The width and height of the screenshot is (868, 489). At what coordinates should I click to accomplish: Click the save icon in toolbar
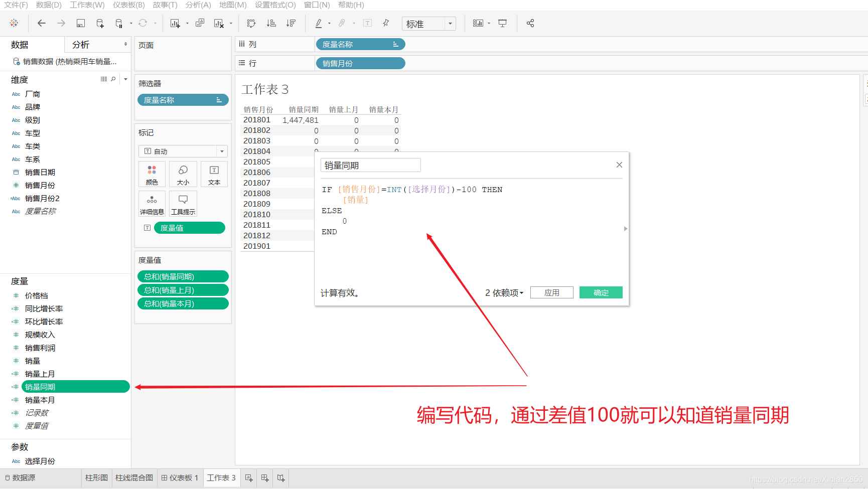point(81,23)
